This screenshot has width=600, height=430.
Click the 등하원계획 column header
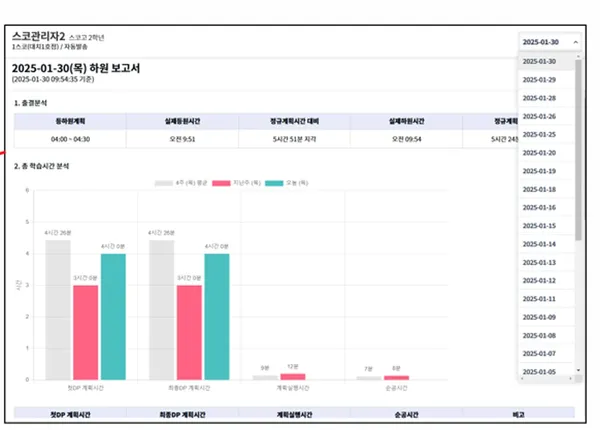pos(70,121)
